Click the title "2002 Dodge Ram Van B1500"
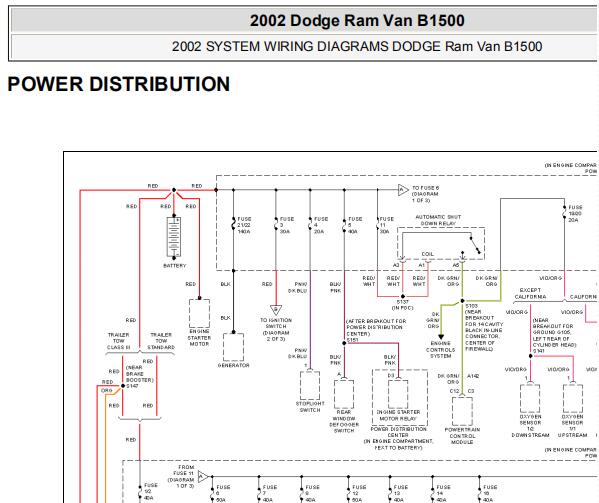The height and width of the screenshot is (503, 599). (x=357, y=21)
